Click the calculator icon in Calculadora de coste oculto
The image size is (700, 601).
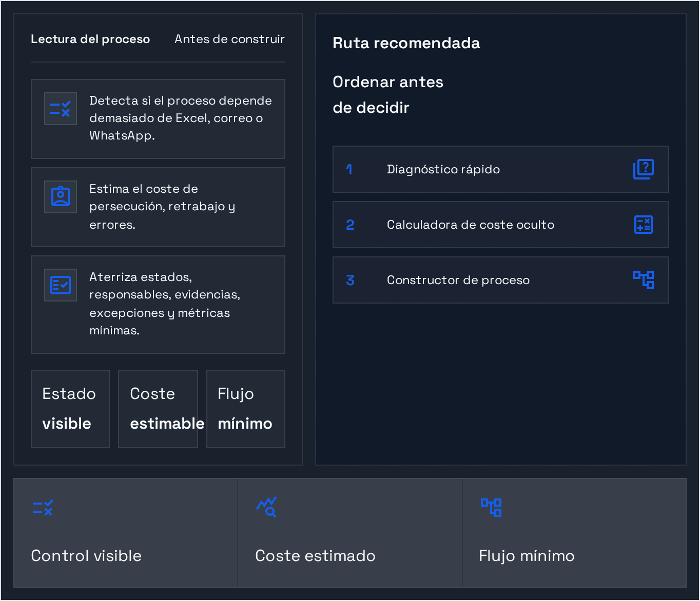click(x=644, y=225)
